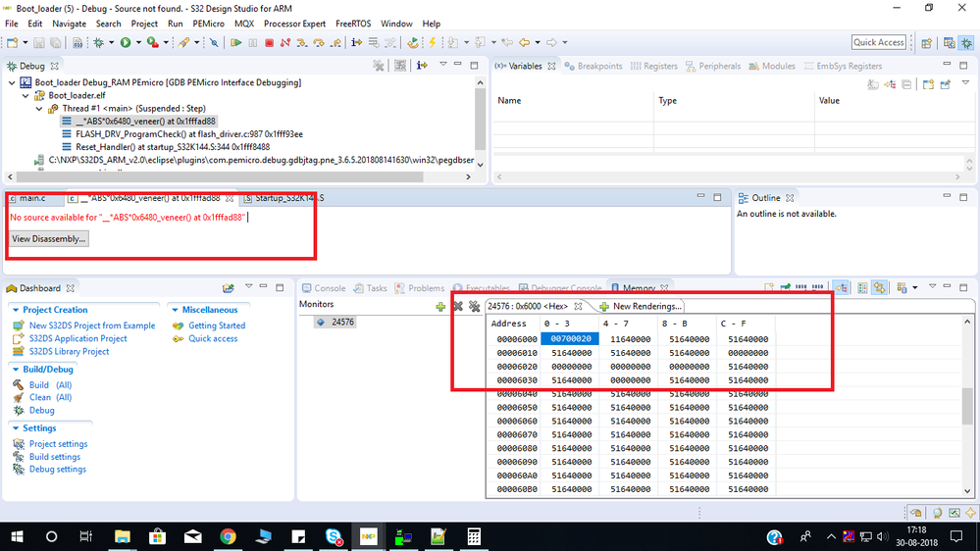
Task: Switch to the Console tab
Action: pos(323,288)
